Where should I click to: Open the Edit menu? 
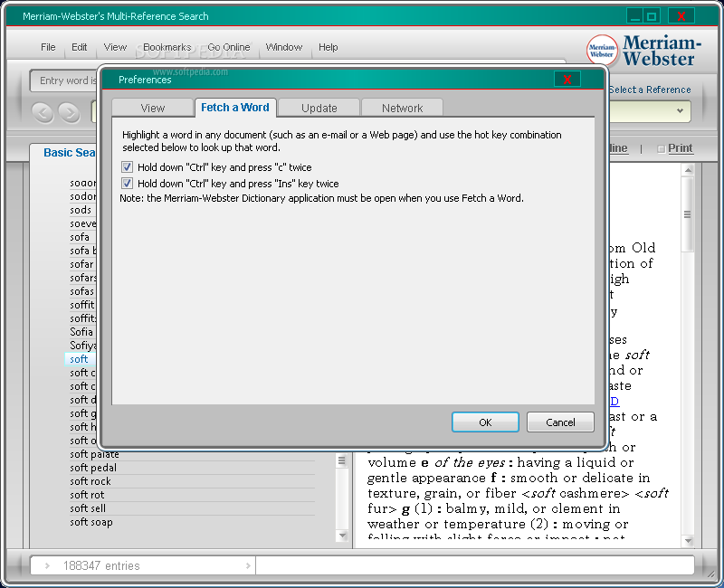click(79, 47)
